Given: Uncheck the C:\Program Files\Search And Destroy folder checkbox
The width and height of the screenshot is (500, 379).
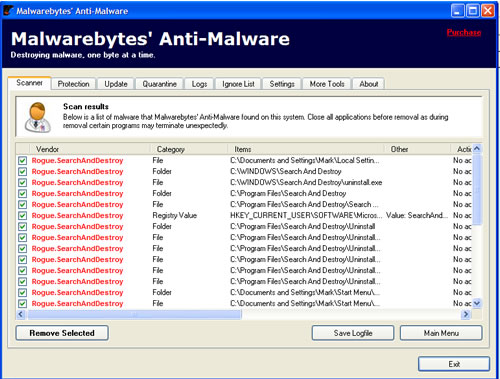Looking at the screenshot, I should pyautogui.click(x=22, y=194).
